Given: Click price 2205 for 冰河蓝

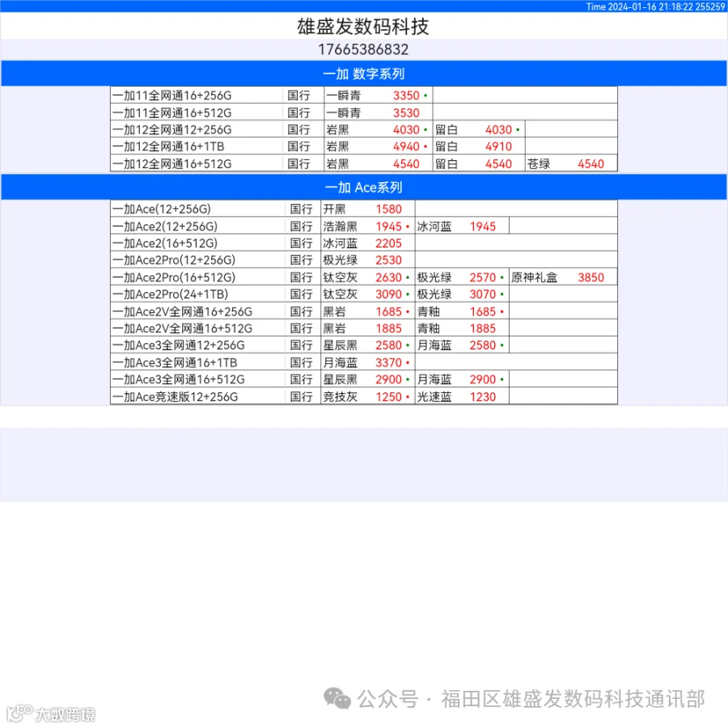Looking at the screenshot, I should 388,243.
